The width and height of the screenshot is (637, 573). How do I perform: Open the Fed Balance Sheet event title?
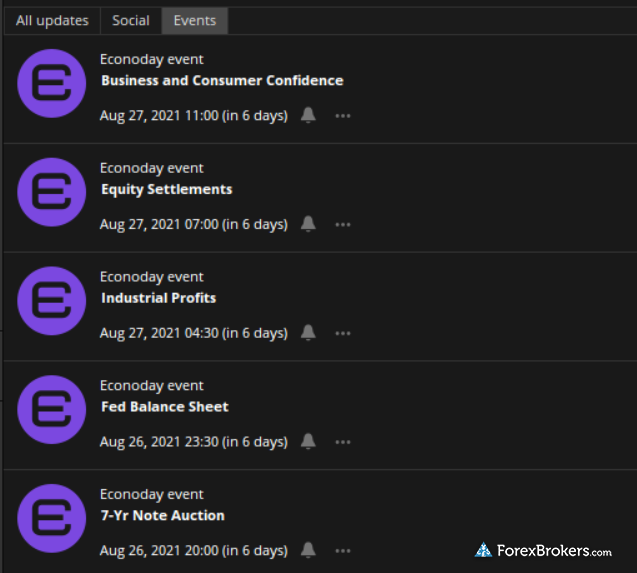(x=165, y=407)
